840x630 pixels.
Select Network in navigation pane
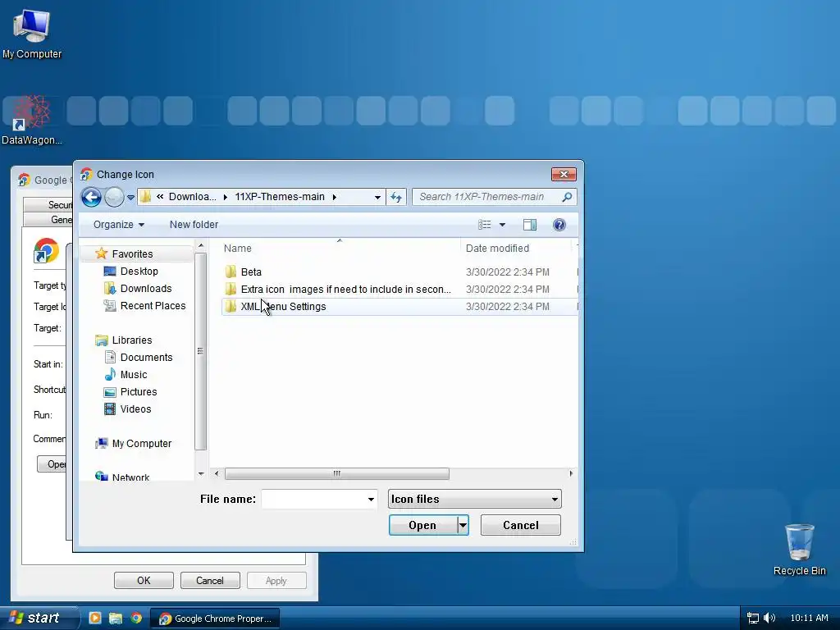click(130, 477)
